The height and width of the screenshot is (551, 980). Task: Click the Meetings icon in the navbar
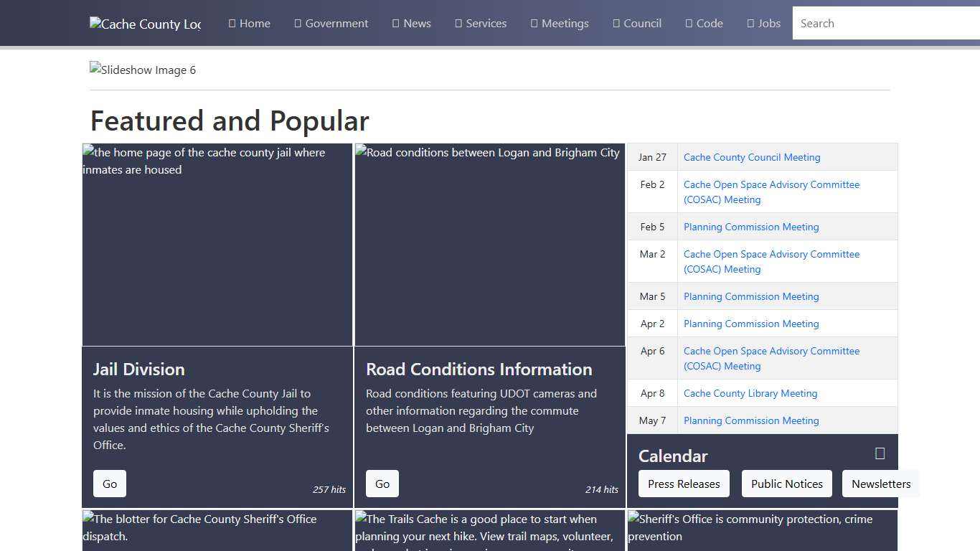532,23
